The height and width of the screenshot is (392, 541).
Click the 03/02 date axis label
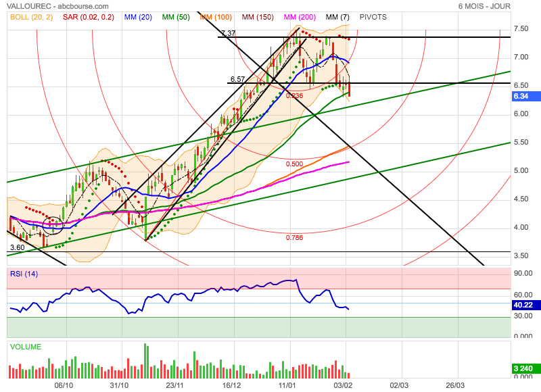[343, 385]
